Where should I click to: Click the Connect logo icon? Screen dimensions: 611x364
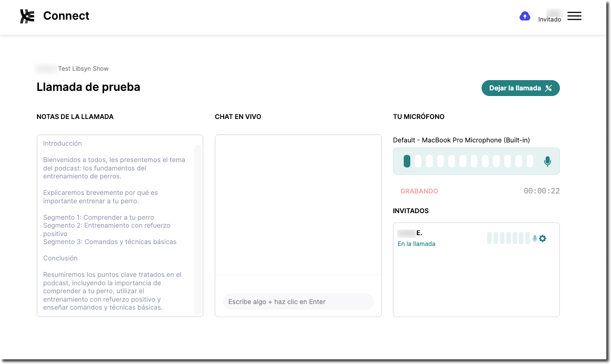(27, 16)
